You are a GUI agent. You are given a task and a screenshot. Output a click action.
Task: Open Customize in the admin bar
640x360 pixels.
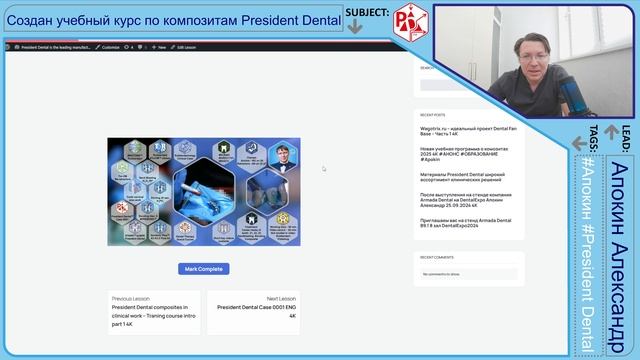pyautogui.click(x=107, y=47)
